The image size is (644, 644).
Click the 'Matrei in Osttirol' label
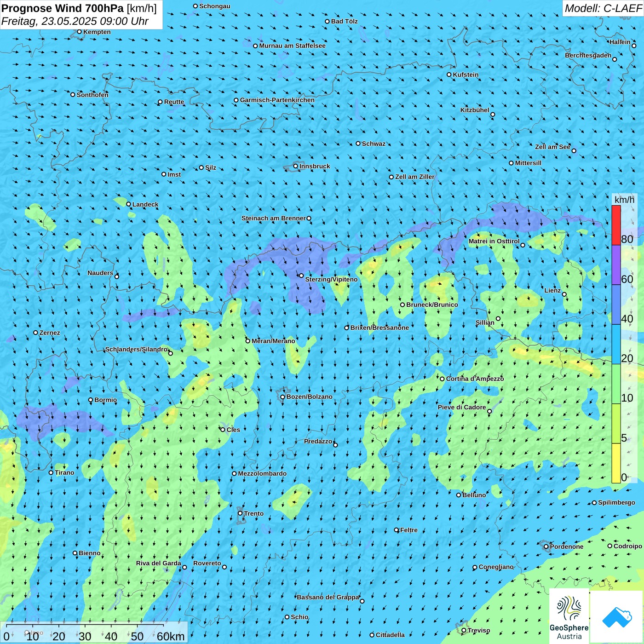494,241
